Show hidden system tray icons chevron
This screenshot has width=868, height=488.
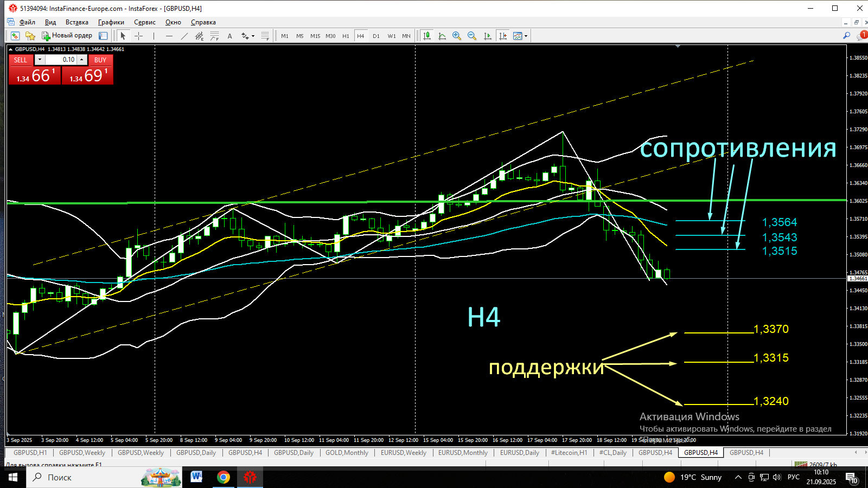coord(738,477)
